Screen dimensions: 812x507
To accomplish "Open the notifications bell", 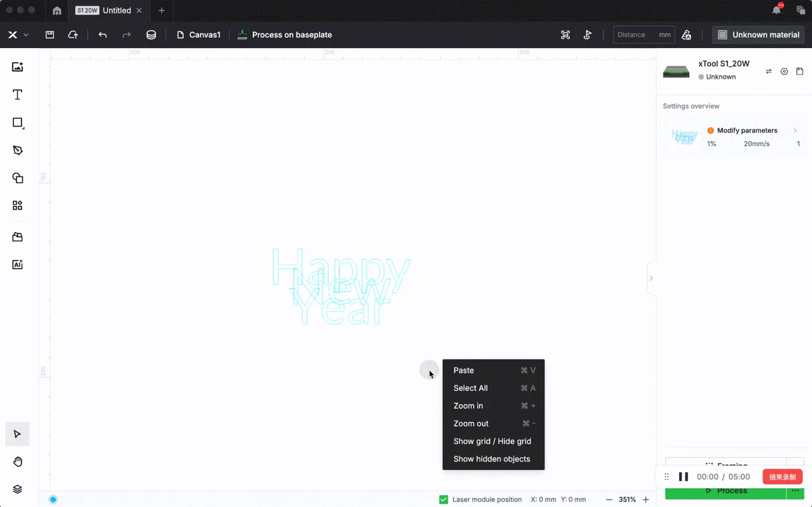I will (x=777, y=10).
